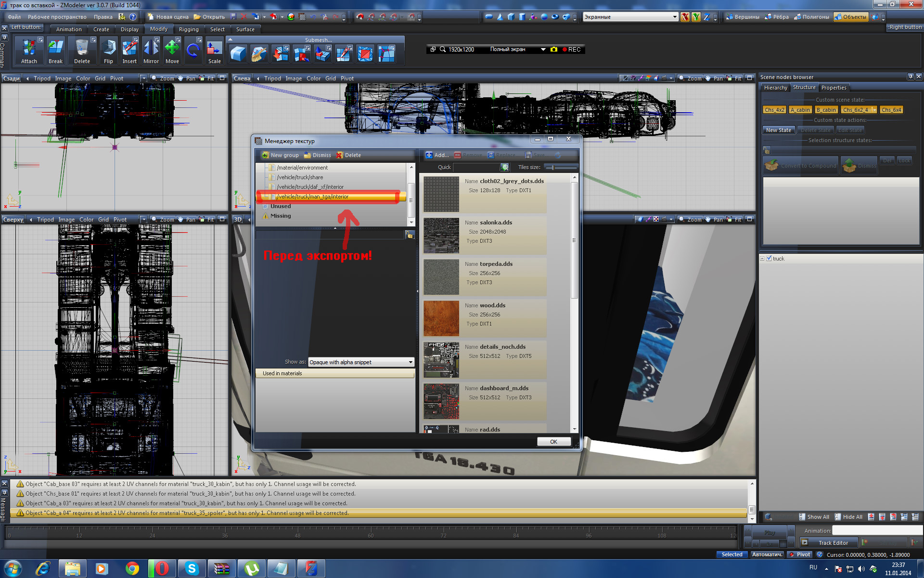The width and height of the screenshot is (924, 578).
Task: Toggle the Z axis constraint
Action: pyautogui.click(x=706, y=17)
